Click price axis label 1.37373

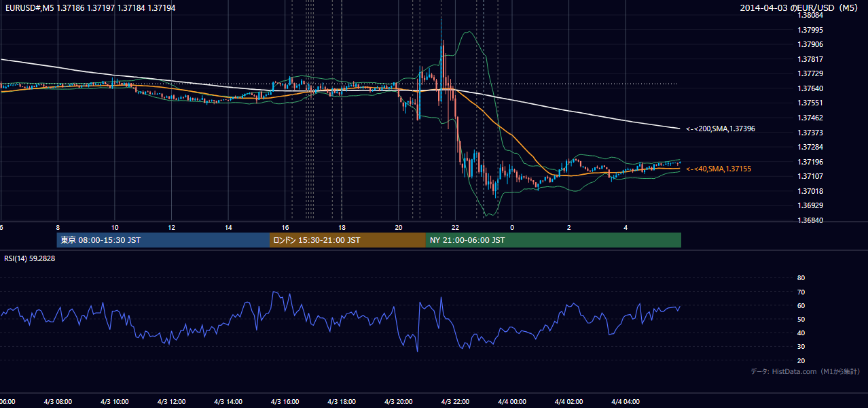pyautogui.click(x=811, y=133)
